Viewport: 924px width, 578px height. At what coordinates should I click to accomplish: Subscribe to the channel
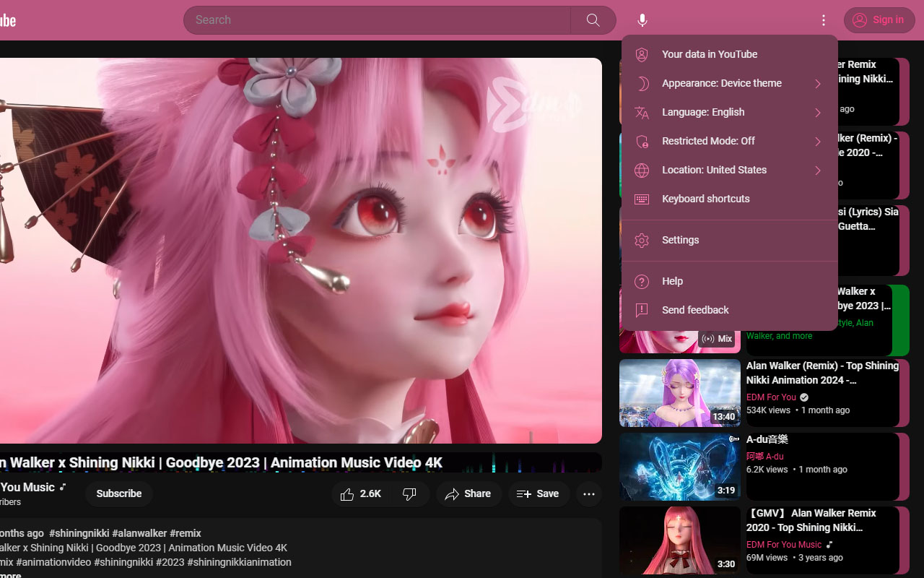pos(119,494)
